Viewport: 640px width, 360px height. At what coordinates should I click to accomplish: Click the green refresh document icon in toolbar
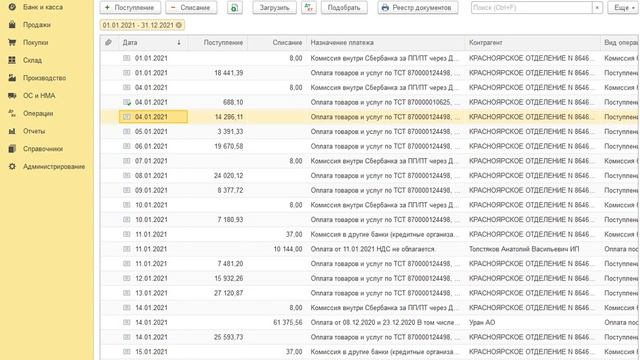click(x=235, y=8)
